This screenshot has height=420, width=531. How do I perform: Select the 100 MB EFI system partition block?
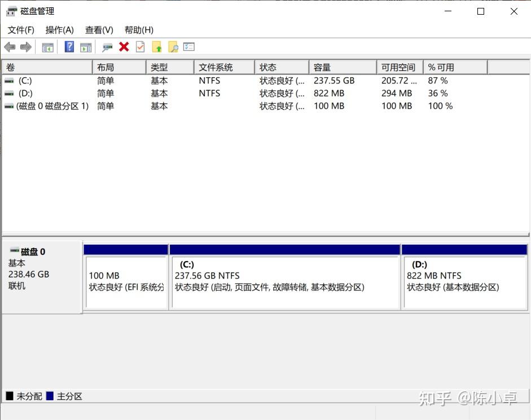(125, 282)
